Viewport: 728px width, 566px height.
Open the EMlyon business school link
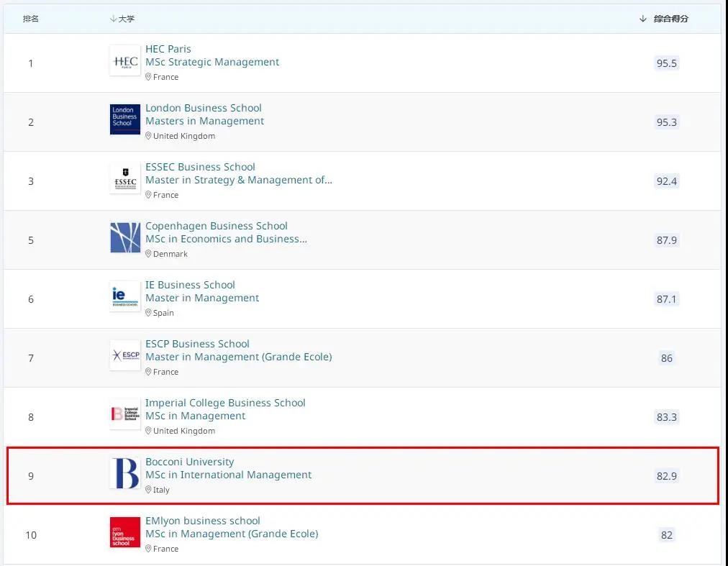pyautogui.click(x=202, y=521)
